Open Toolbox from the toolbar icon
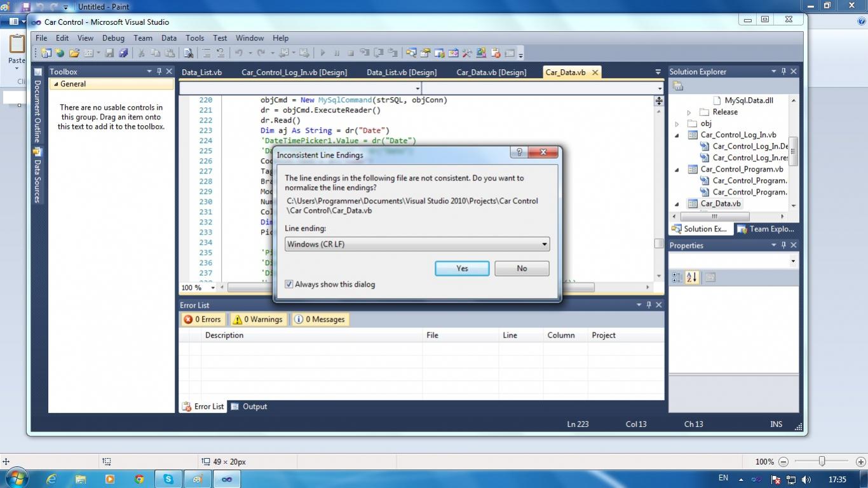This screenshot has height=488, width=868. [x=466, y=53]
